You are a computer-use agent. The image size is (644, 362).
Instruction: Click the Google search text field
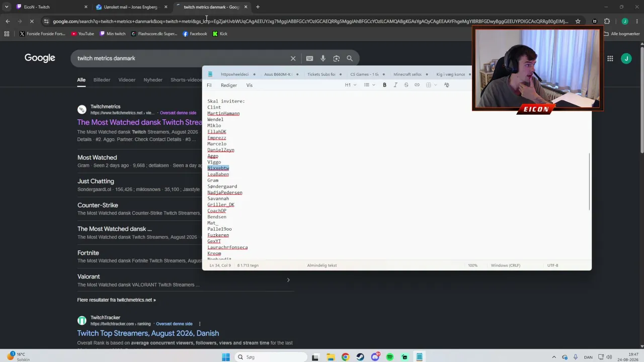181,58
